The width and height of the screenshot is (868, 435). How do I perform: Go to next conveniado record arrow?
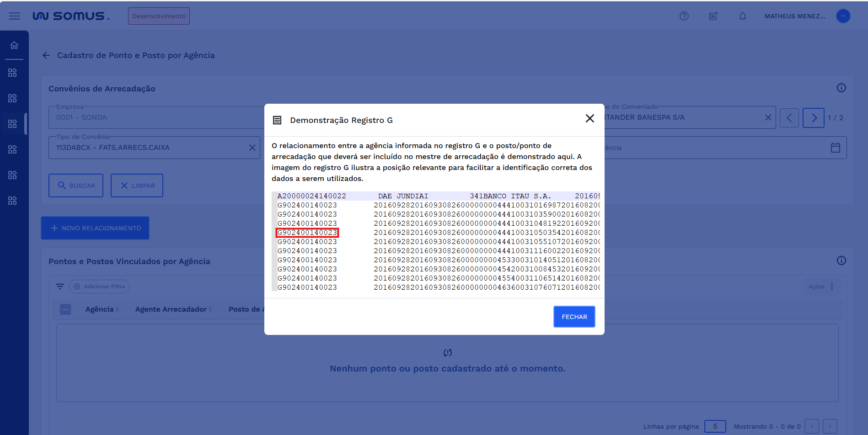click(x=813, y=118)
